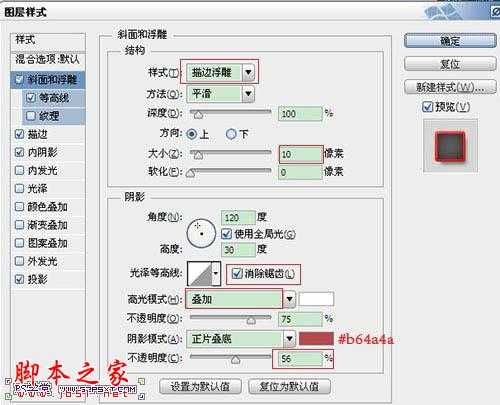Viewport: 500px width, 405px height.
Task: Toggle the 预览 preview checkbox
Action: tap(427, 107)
